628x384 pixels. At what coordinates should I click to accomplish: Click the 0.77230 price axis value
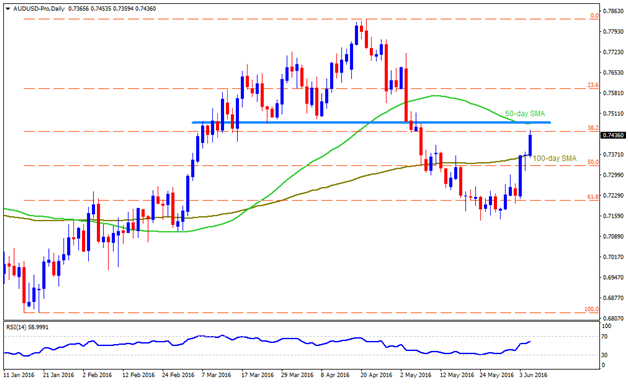click(614, 52)
